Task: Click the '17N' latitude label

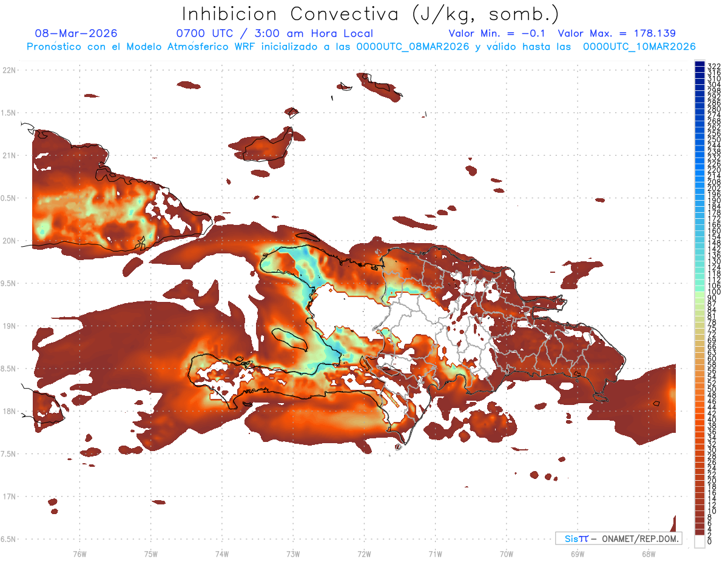Action: [x=9, y=497]
